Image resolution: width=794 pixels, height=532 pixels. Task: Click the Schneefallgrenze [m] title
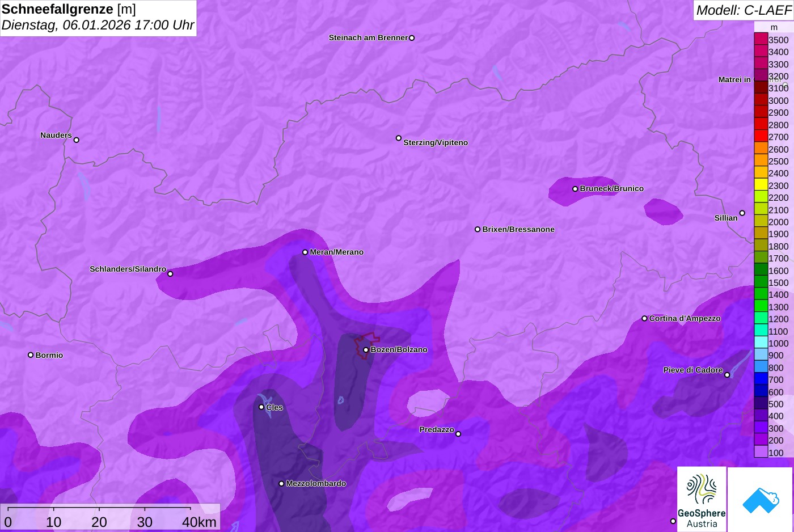(x=69, y=9)
